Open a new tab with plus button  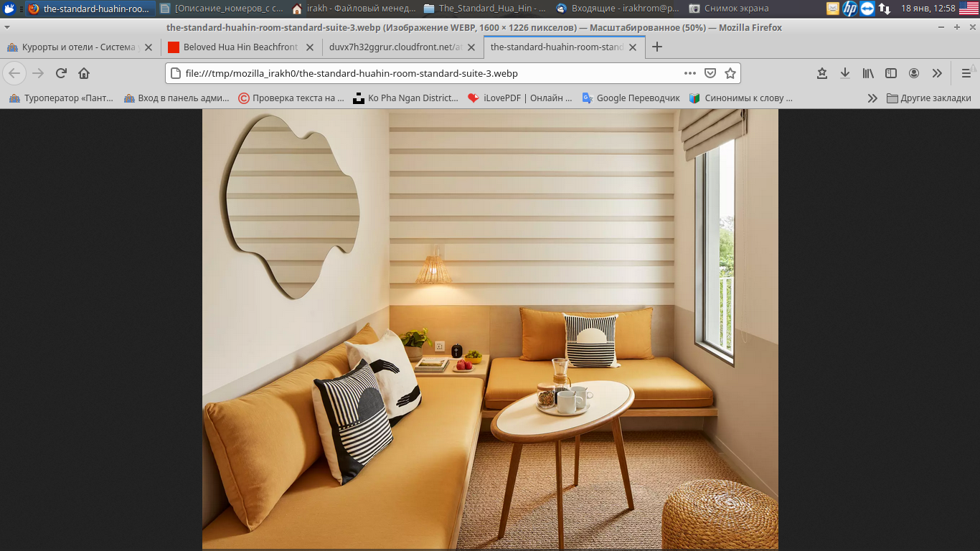(656, 47)
